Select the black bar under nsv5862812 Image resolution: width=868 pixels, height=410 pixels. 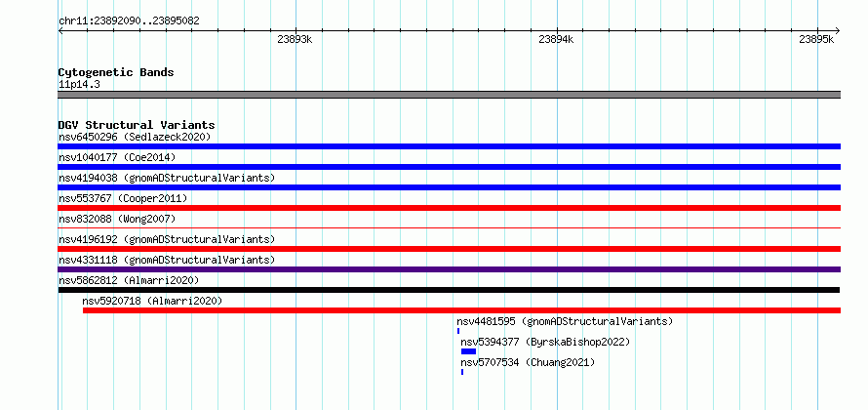coord(449,290)
